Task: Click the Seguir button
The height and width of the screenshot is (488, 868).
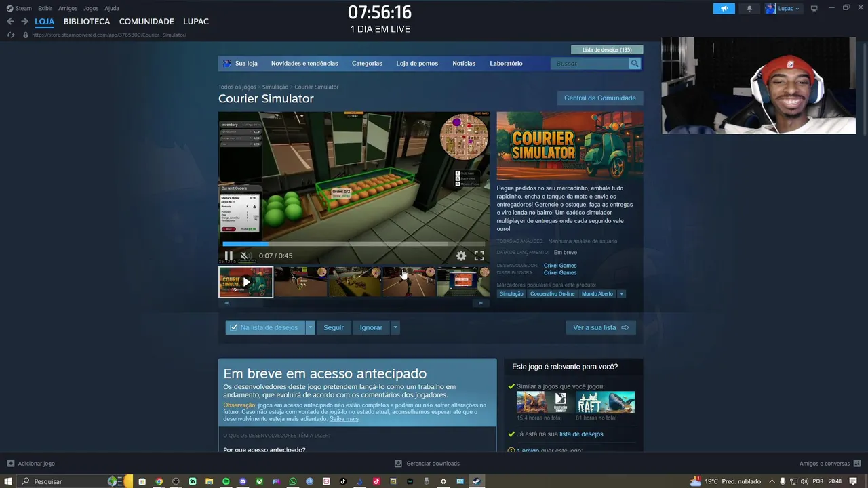Action: coord(334,327)
